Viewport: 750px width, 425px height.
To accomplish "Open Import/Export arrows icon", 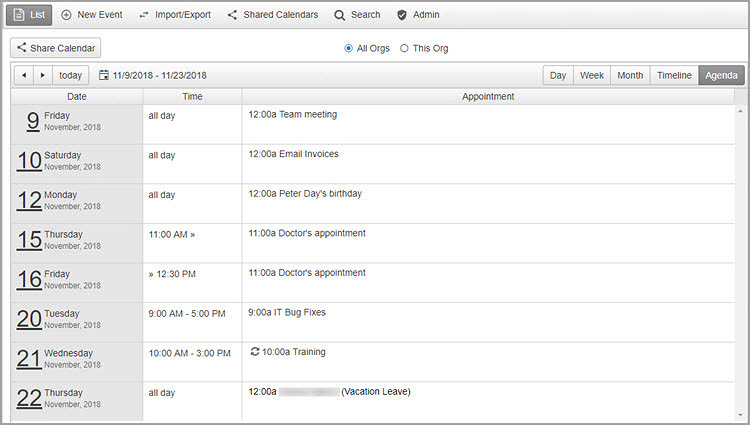I will [144, 15].
